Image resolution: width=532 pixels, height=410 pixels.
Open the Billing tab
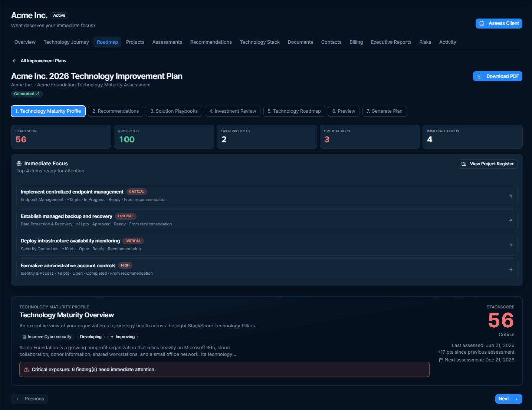356,42
